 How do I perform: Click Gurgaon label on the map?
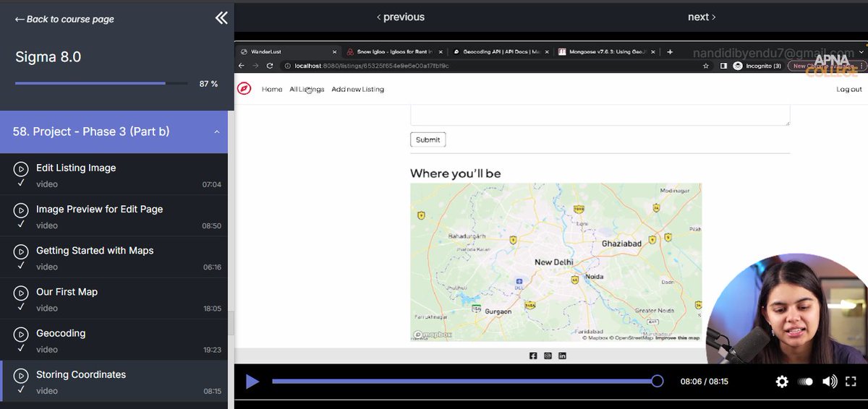click(498, 311)
